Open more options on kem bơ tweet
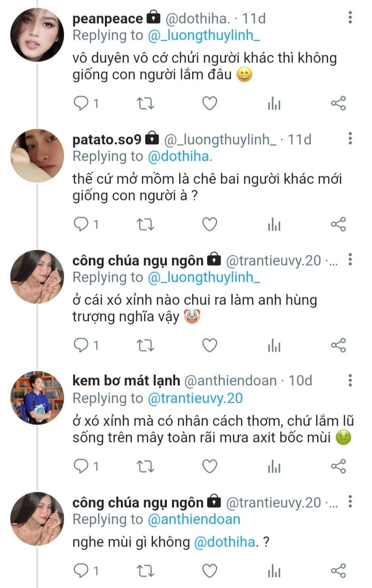The height and width of the screenshot is (588, 372). [350, 381]
